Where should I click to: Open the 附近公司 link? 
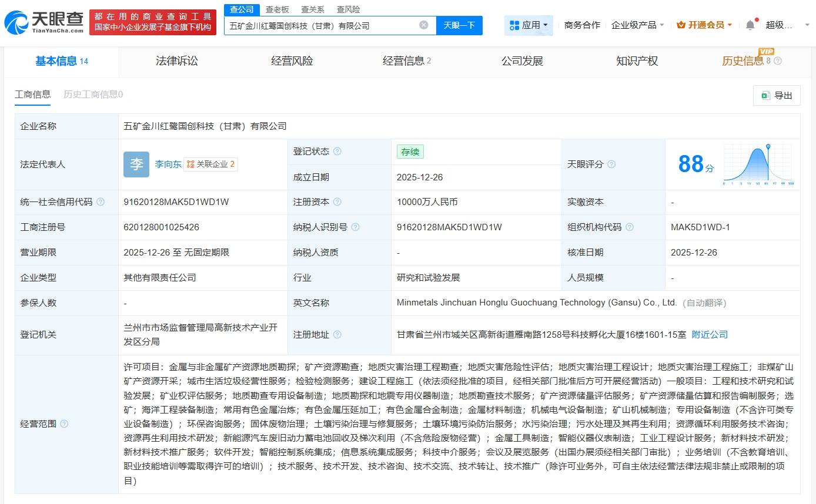tap(710, 335)
